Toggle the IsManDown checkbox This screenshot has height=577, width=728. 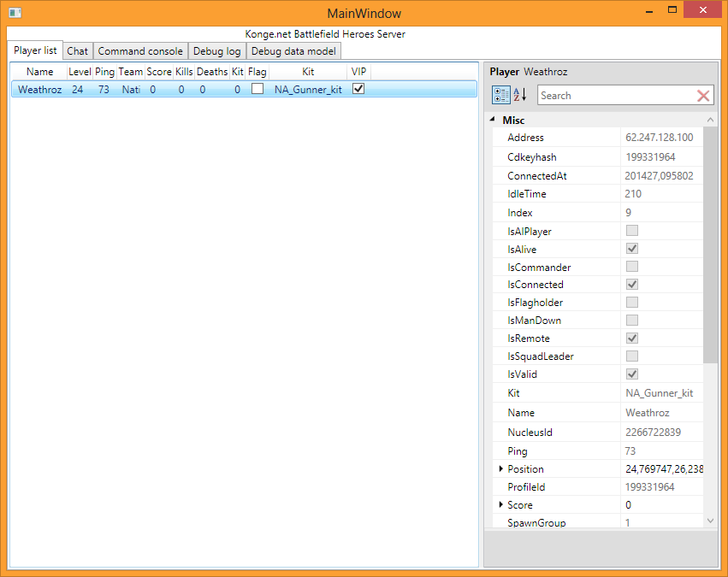coord(632,320)
